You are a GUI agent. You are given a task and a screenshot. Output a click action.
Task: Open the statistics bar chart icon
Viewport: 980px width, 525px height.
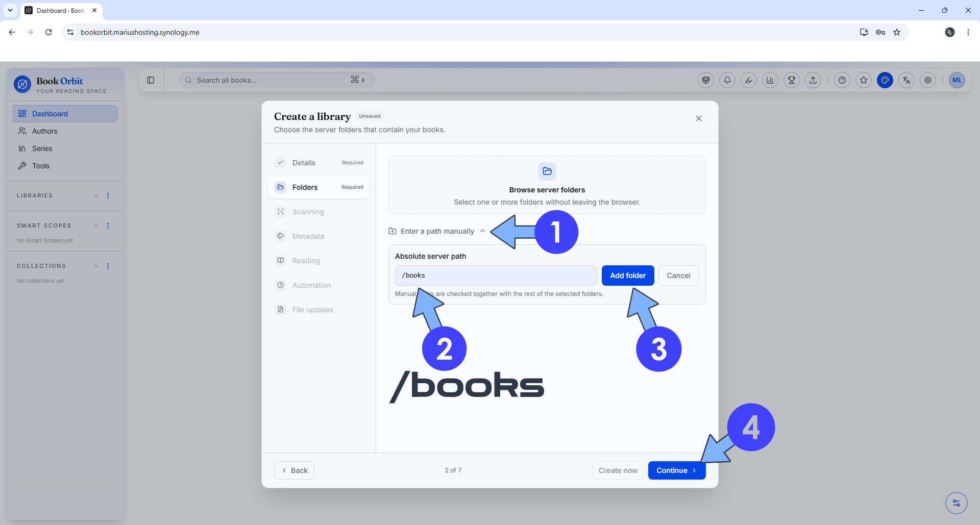coord(770,80)
